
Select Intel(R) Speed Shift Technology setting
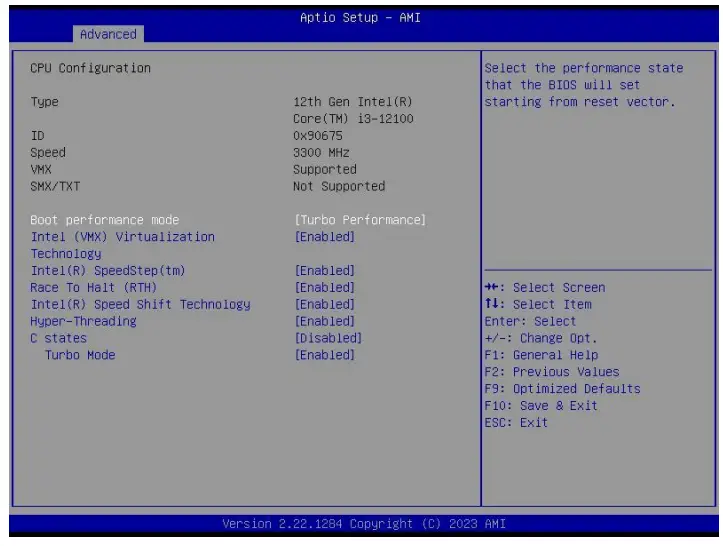point(141,304)
